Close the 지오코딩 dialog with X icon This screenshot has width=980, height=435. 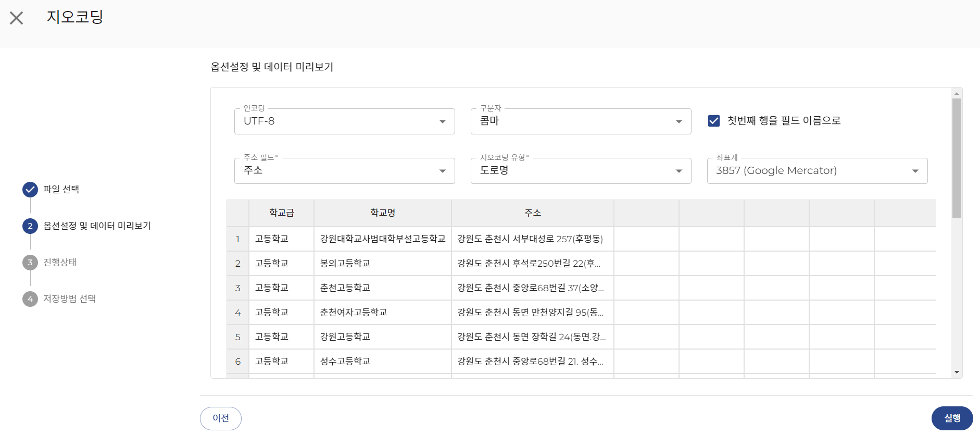17,18
